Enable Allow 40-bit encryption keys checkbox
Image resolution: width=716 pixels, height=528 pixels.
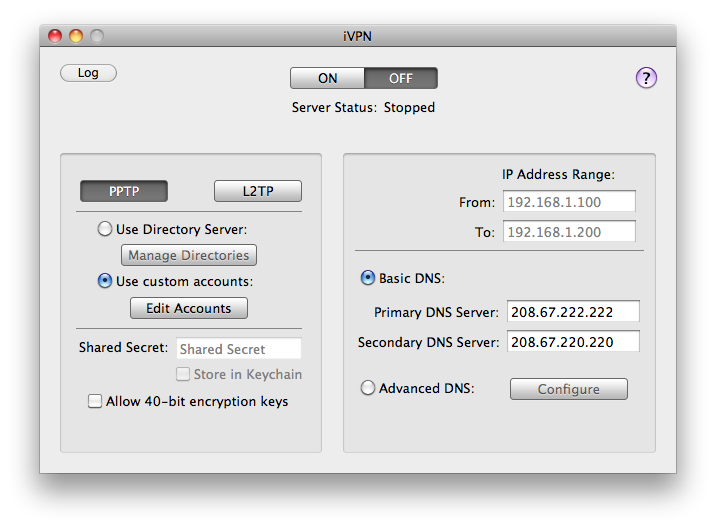pyautogui.click(x=95, y=401)
